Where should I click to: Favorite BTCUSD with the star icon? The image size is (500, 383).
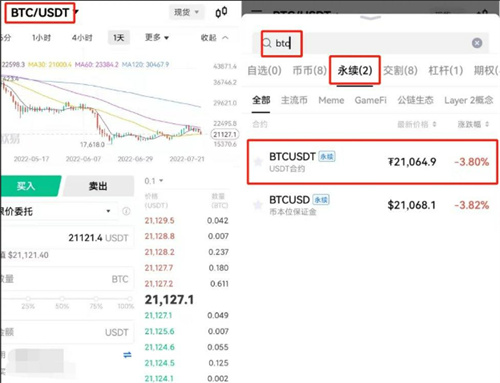click(258, 205)
